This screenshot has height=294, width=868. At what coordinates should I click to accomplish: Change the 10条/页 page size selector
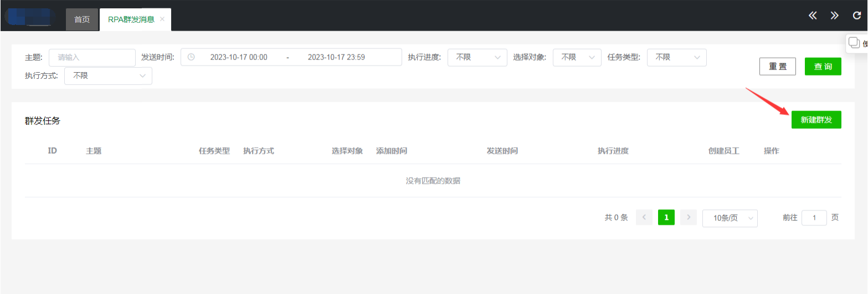click(x=730, y=218)
